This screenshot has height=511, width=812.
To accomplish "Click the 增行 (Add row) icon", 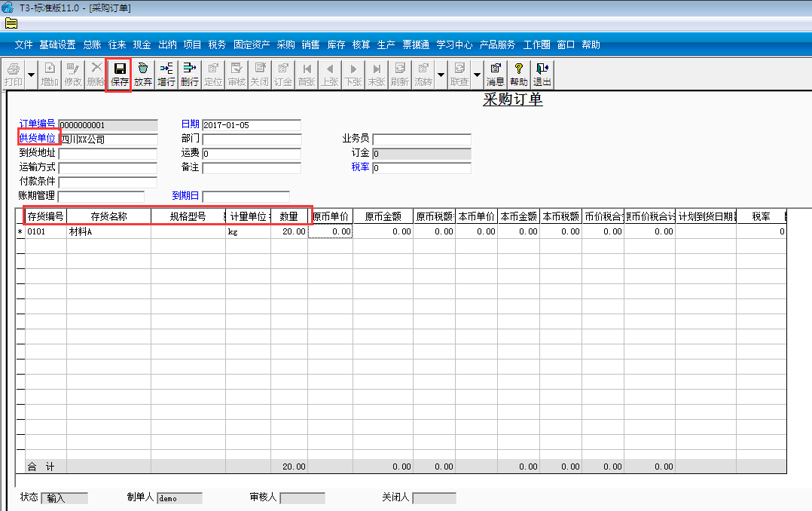I will click(166, 75).
